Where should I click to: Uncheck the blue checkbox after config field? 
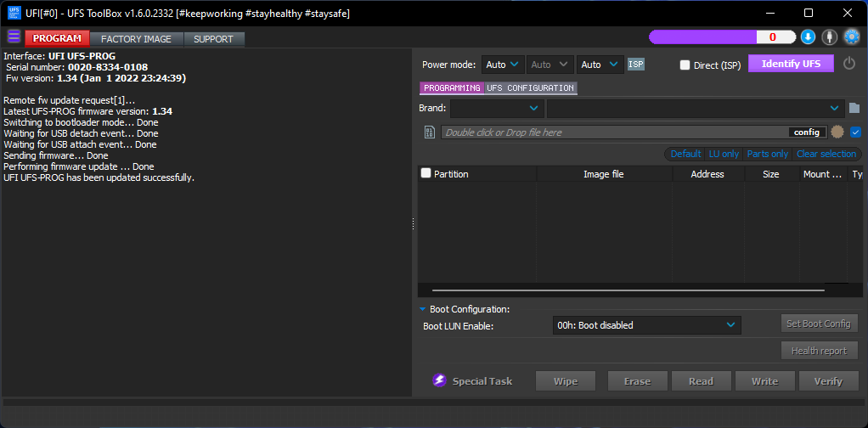tap(855, 132)
